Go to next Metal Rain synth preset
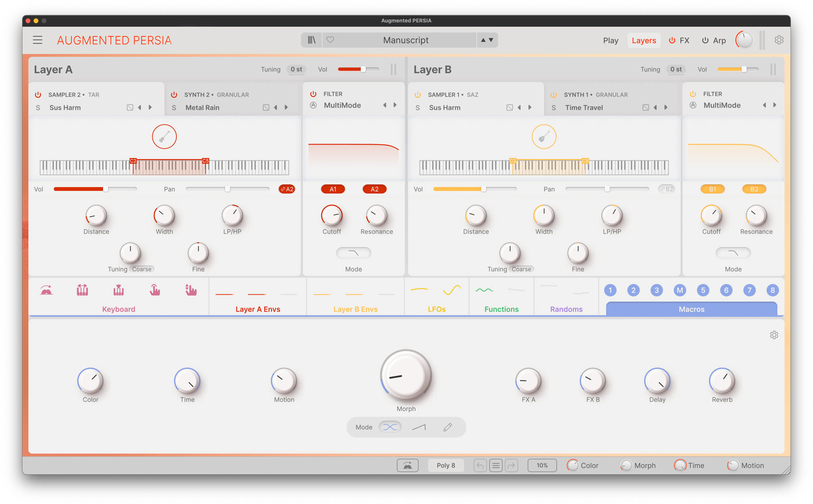This screenshot has height=504, width=813. [x=286, y=108]
